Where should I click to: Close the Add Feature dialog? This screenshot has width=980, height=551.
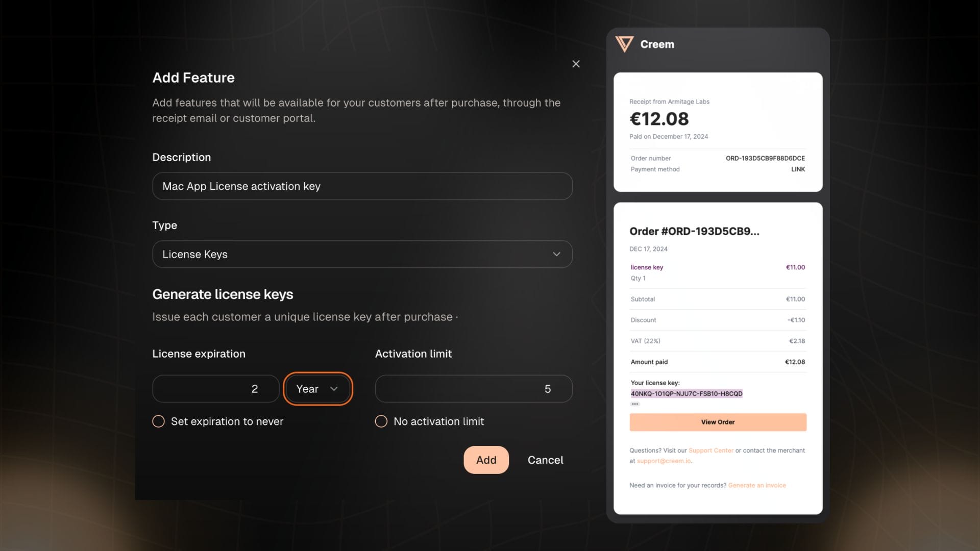coord(576,64)
